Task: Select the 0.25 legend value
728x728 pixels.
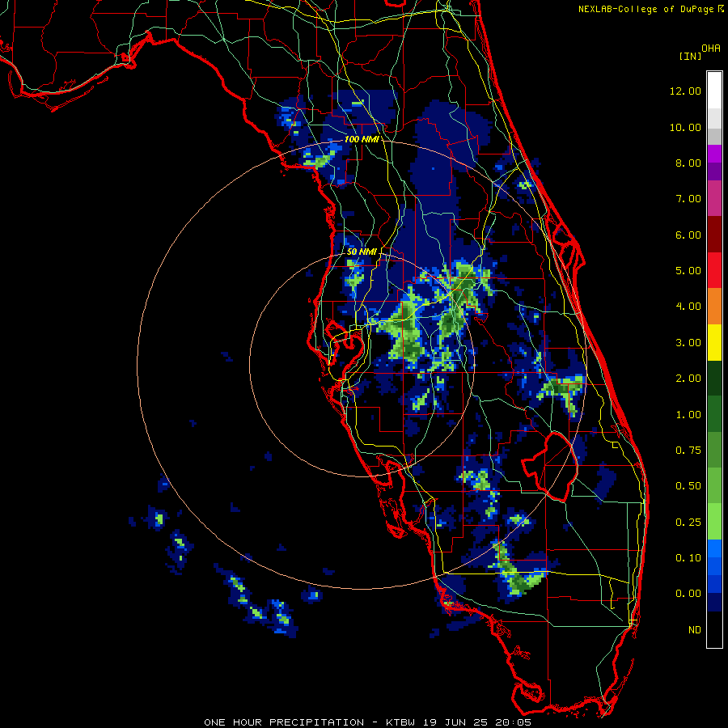Action: [688, 523]
